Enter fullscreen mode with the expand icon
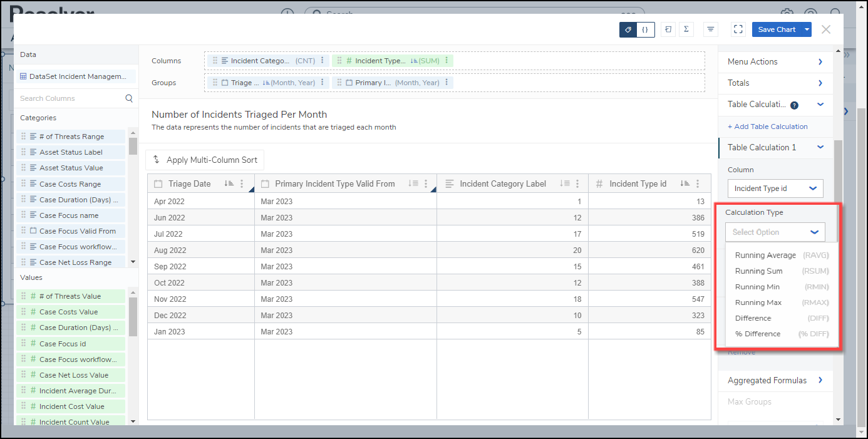Screen dimensions: 868x439 coord(738,29)
